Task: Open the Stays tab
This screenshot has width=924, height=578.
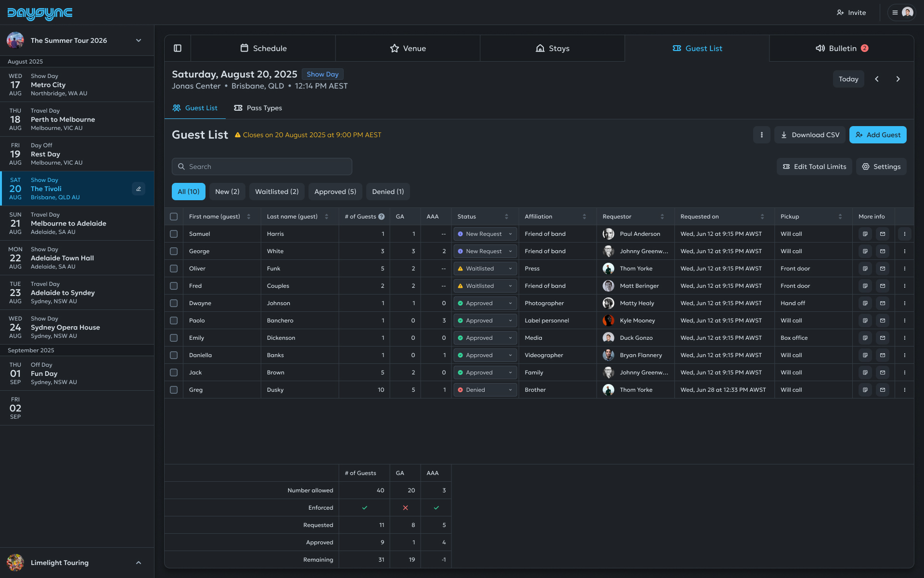Action: coord(552,48)
